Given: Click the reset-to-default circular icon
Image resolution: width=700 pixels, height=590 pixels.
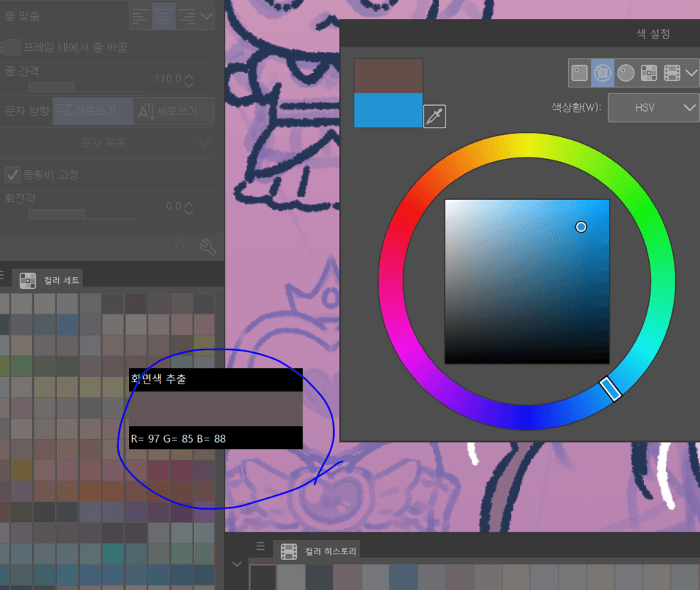Looking at the screenshot, I should pos(176,247).
